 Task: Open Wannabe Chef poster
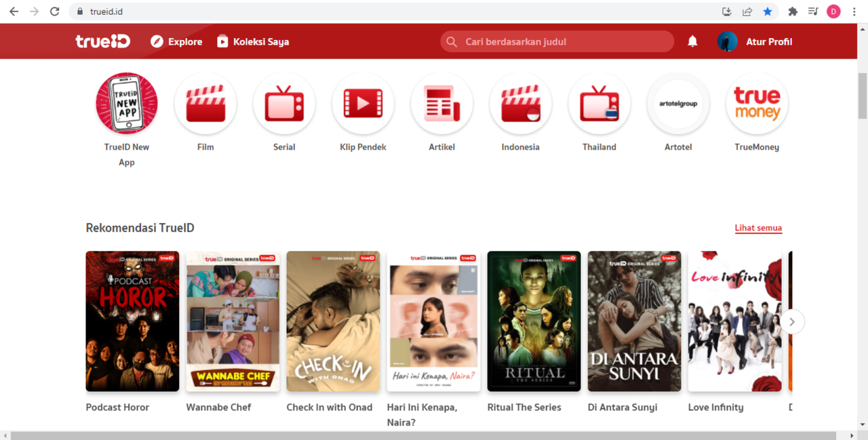(x=233, y=321)
